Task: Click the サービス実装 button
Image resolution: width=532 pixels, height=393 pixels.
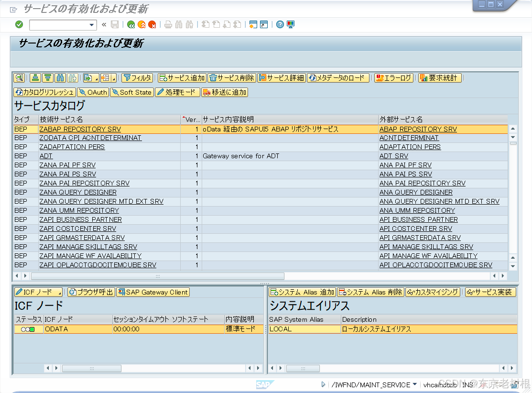Action: (490, 292)
